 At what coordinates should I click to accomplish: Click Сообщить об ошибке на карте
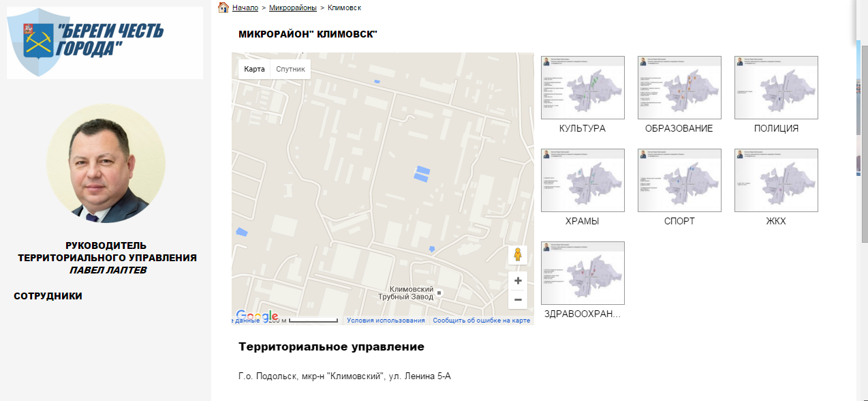pos(481,321)
